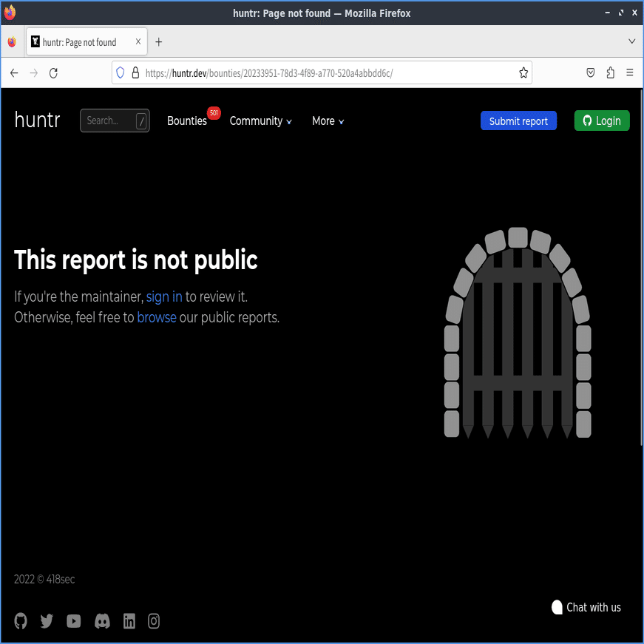Open the YouTube footer icon
This screenshot has height=644, width=644.
[x=74, y=621]
